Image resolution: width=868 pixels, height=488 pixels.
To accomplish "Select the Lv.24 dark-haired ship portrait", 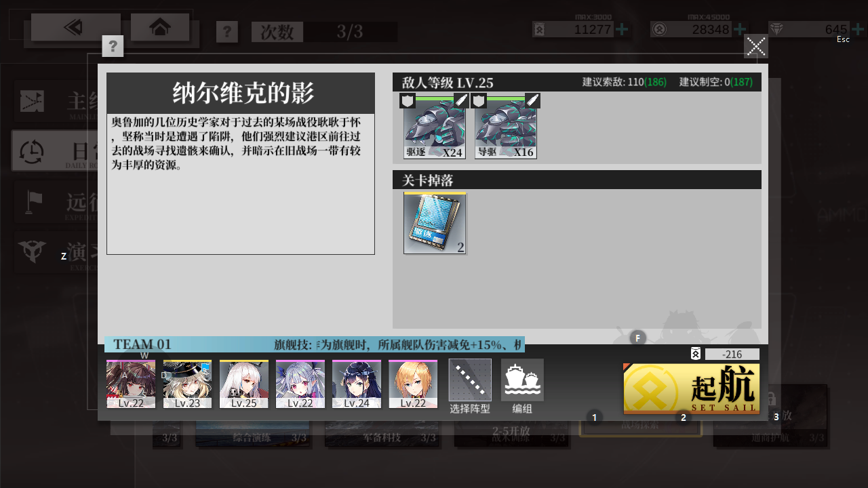I will coord(357,384).
